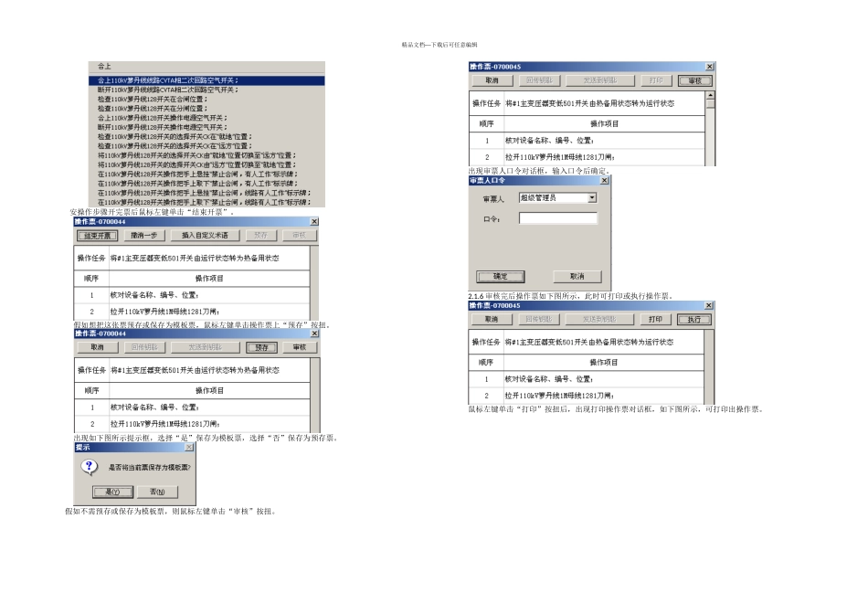Click the 口令 password input field

(x=557, y=219)
